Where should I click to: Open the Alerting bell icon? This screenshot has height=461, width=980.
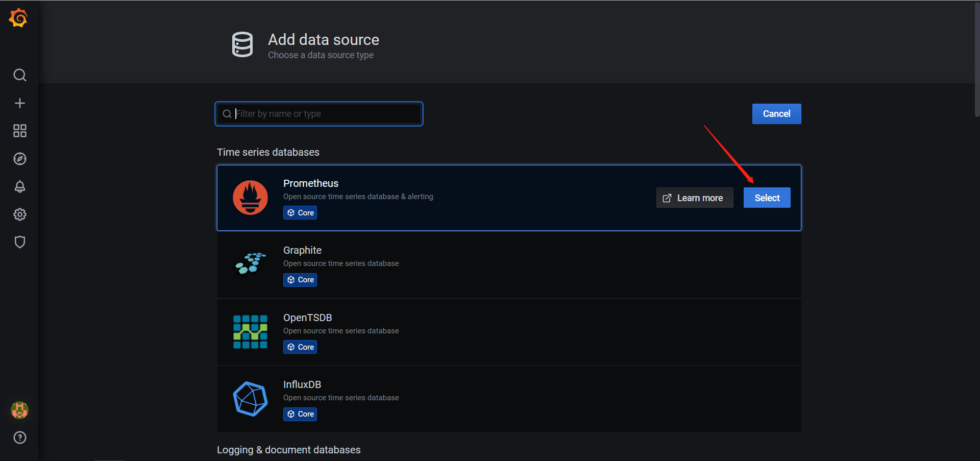(x=19, y=186)
